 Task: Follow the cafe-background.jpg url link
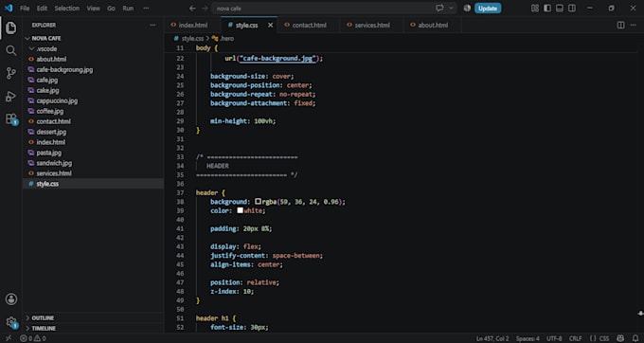click(278, 59)
